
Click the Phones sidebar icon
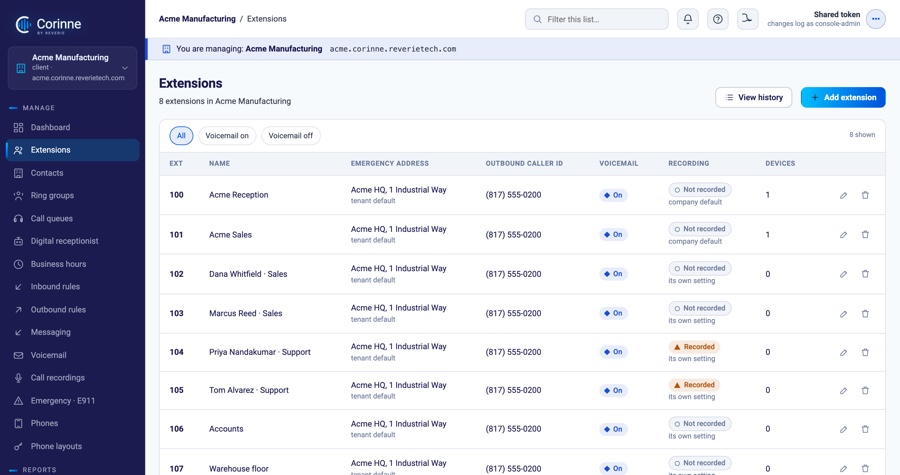pos(18,423)
